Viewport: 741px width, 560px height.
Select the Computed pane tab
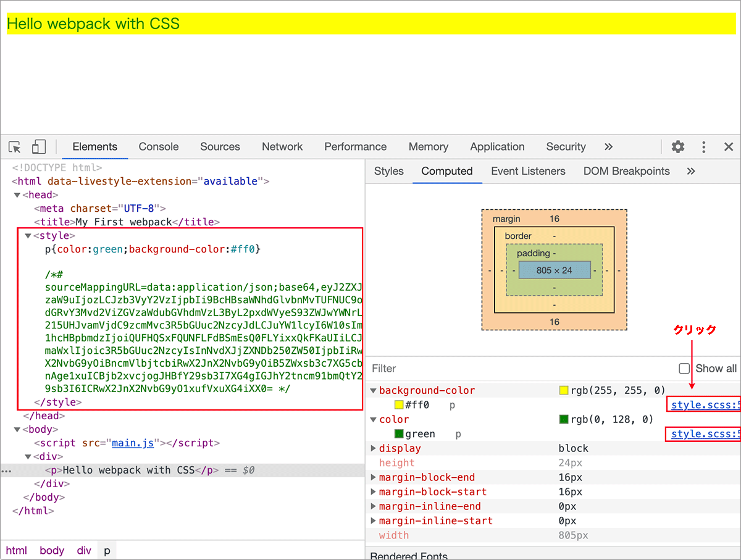coord(447,172)
